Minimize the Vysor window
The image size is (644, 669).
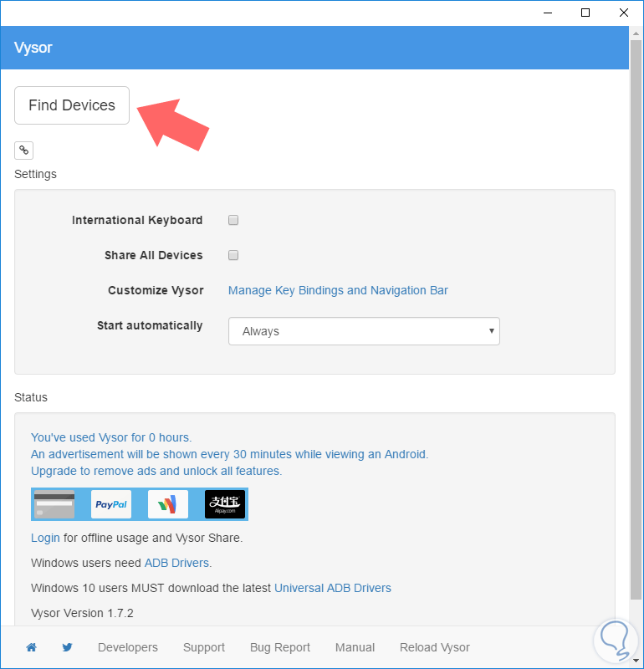coord(548,13)
